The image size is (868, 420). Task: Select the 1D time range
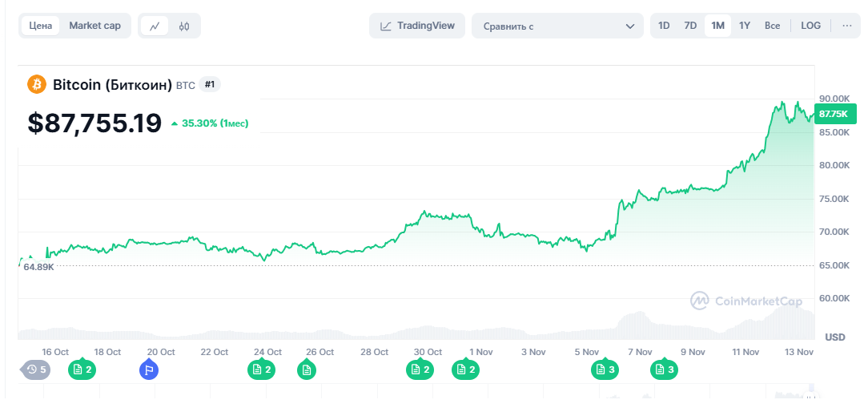[x=664, y=26]
